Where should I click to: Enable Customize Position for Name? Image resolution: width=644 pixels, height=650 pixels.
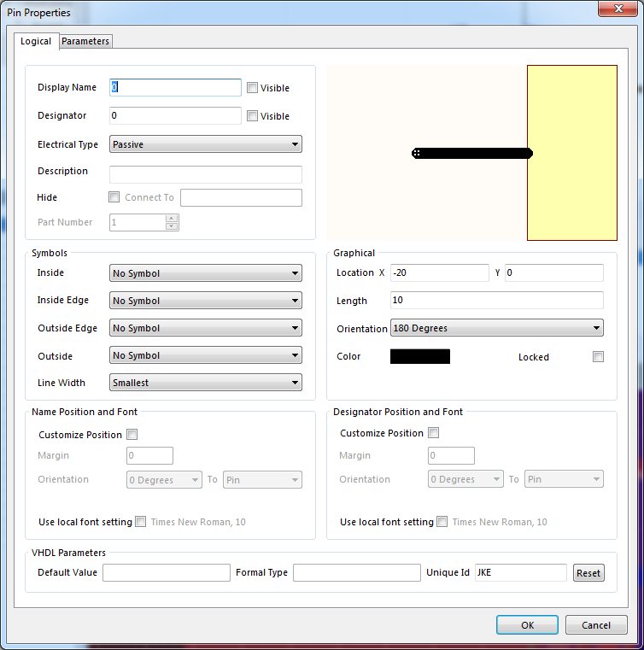132,435
